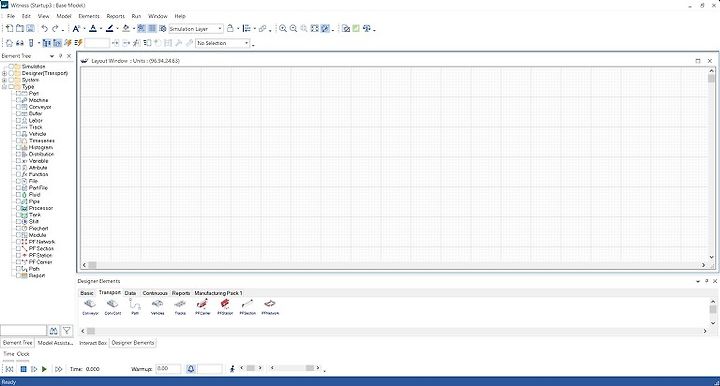Viewport: 720px width, 386px height.
Task: Click the Stop simulation square button
Action: (x=23, y=369)
